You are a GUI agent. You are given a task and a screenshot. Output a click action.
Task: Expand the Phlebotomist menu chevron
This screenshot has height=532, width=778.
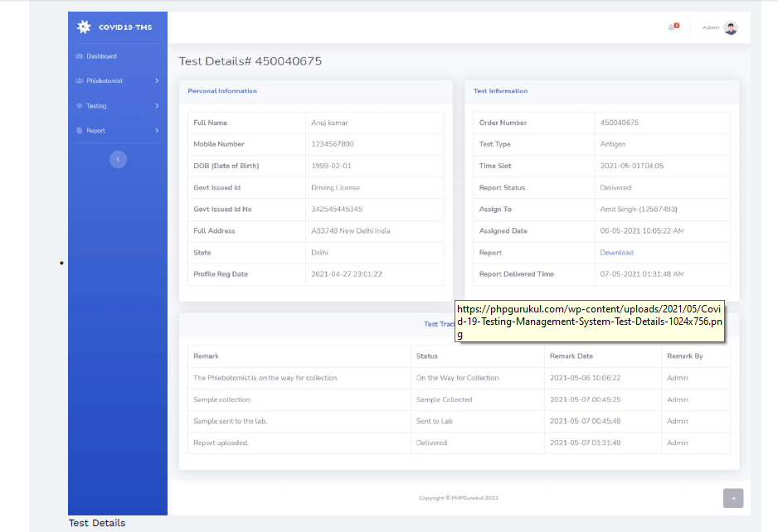point(157,80)
